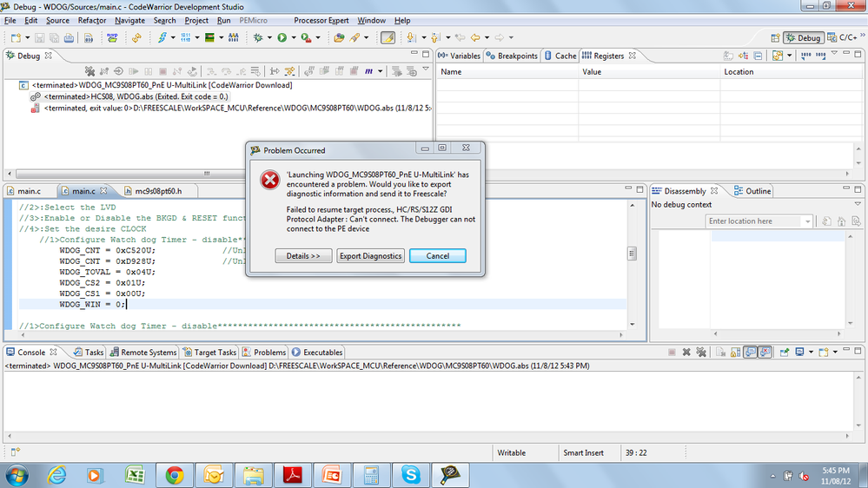Click the Back navigation yellow arrow icon
Image resolution: width=868 pixels, height=488 pixels.
(x=475, y=37)
